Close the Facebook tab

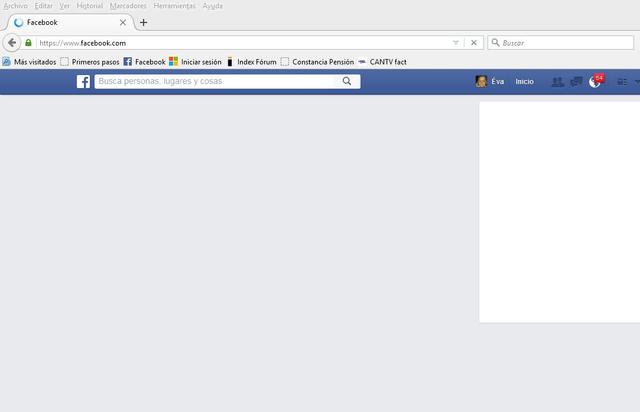pos(122,22)
